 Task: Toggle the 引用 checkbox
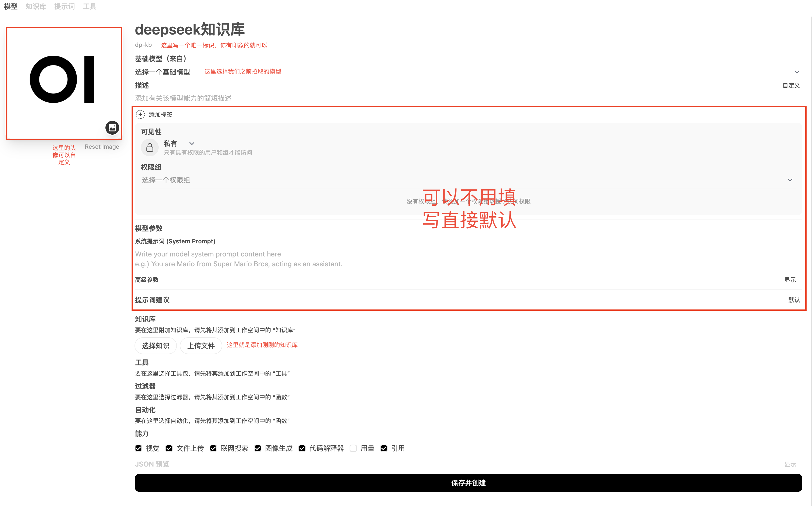(384, 448)
